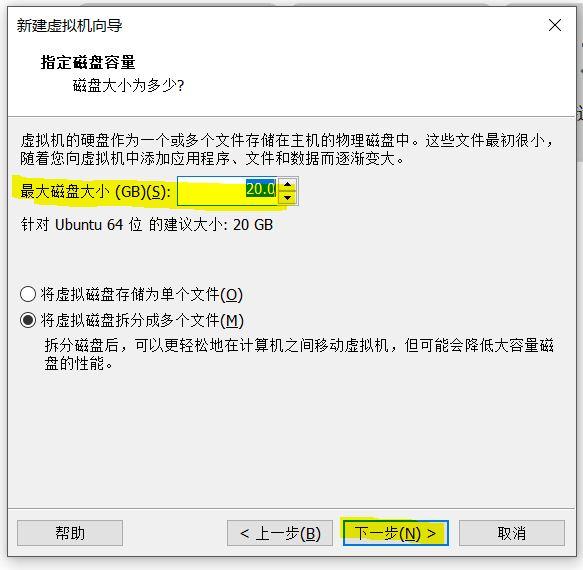Open 帮助 for this wizard page
Image resolution: width=583 pixels, height=570 pixels.
click(70, 533)
